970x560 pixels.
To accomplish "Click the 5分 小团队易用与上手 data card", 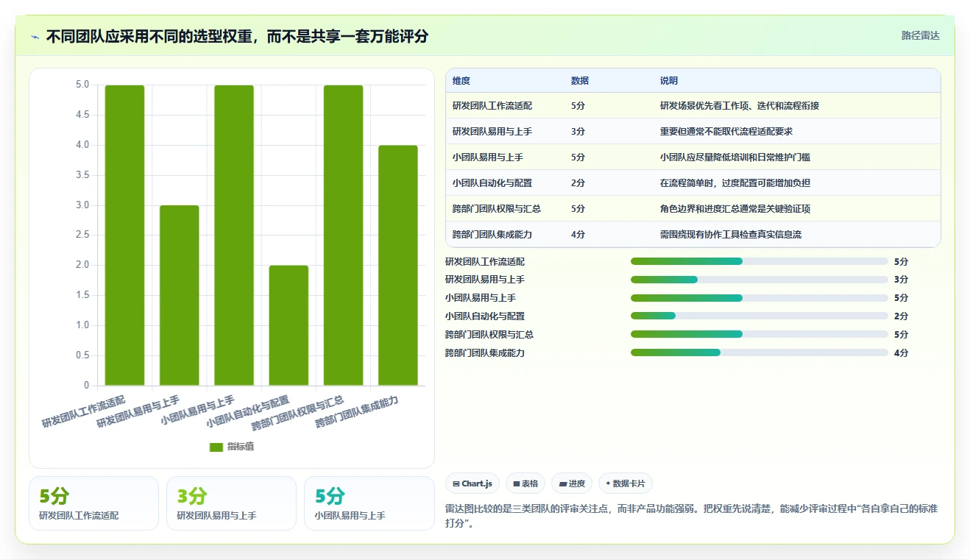I will pos(369,503).
